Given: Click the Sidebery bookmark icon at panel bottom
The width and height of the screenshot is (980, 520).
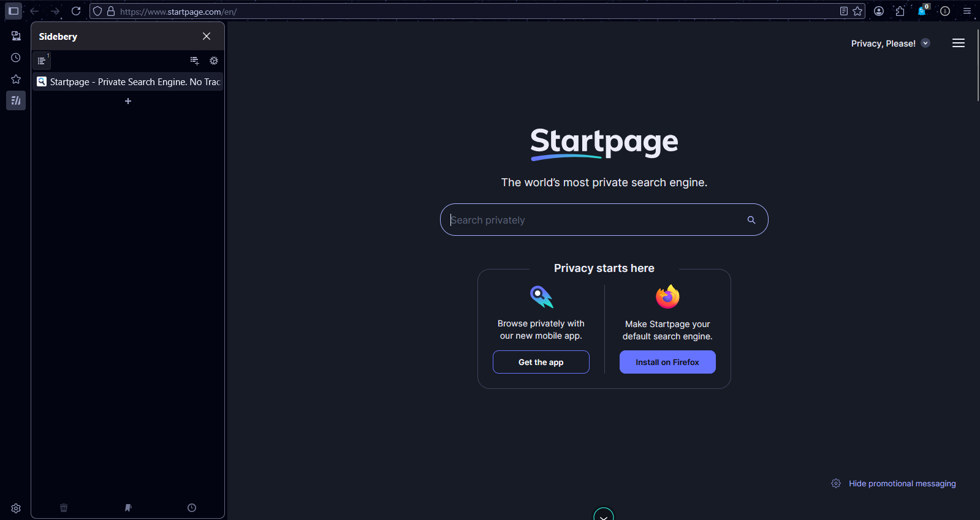Looking at the screenshot, I should [128, 508].
